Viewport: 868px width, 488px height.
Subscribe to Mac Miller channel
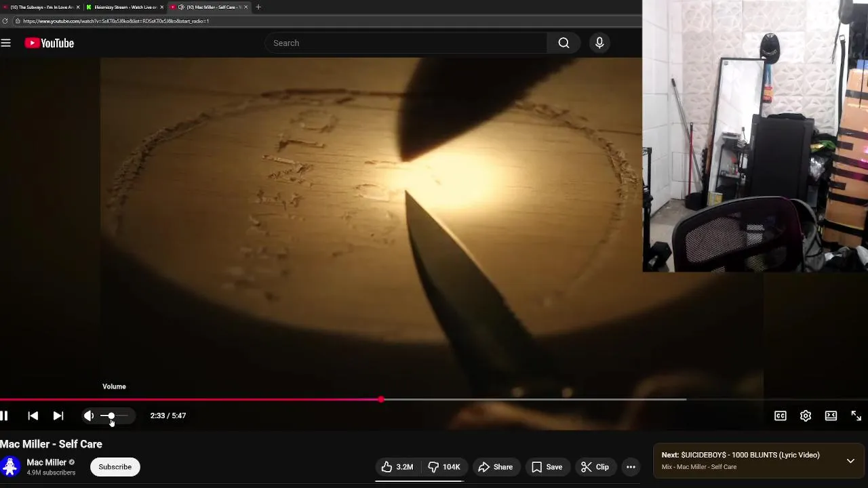coord(115,467)
